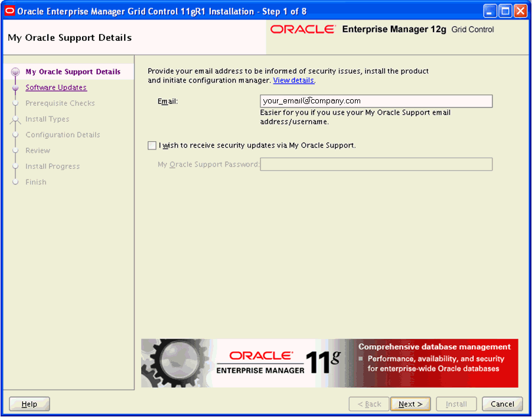Image resolution: width=532 pixels, height=417 pixels.
Task: Cancel the installation
Action: coord(502,404)
